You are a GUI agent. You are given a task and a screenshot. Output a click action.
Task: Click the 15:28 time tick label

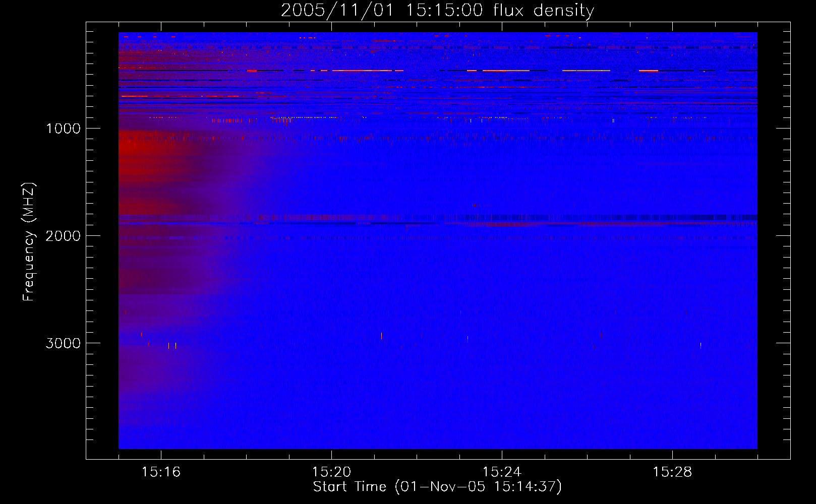click(x=672, y=472)
